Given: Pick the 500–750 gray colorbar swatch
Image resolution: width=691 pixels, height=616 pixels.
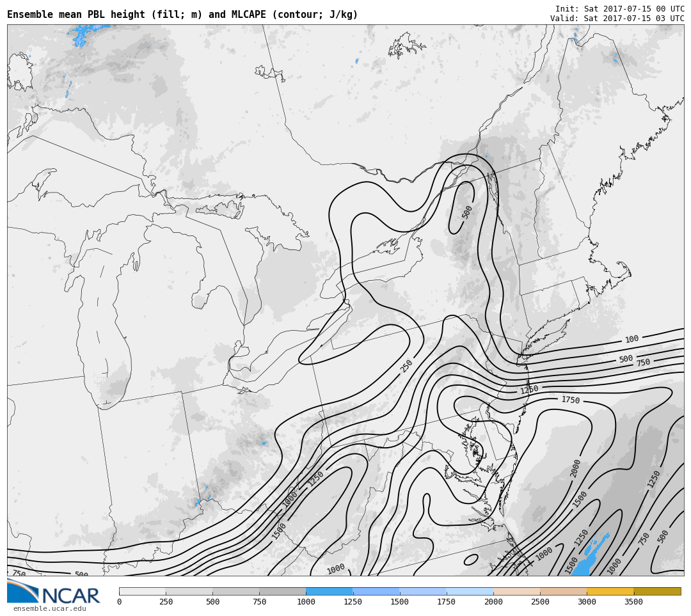Looking at the screenshot, I should coord(235,591).
